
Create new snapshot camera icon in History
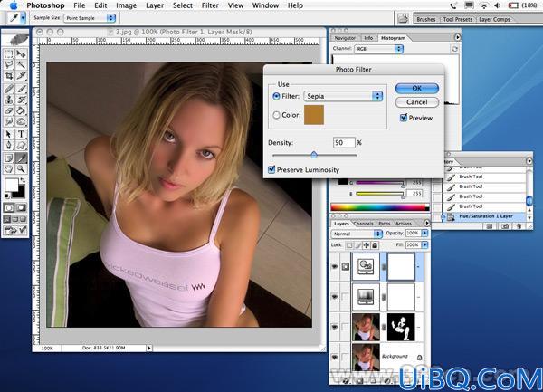click(505, 226)
